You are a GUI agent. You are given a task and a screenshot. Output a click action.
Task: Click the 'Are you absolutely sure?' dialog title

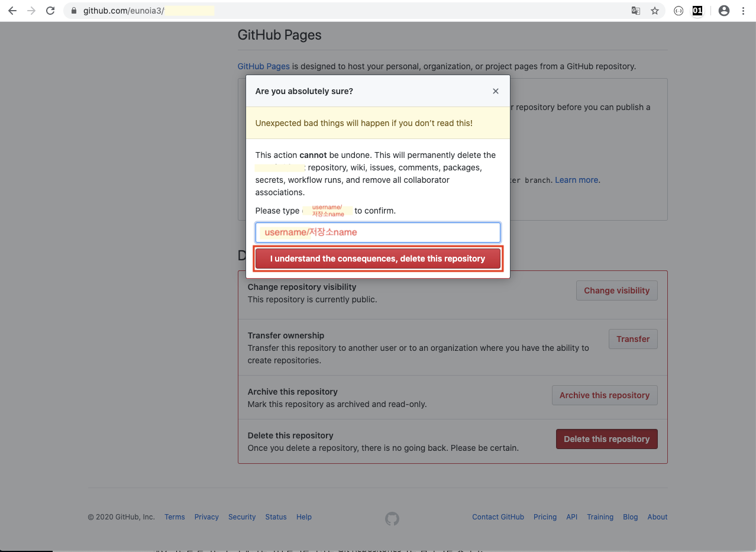pyautogui.click(x=304, y=91)
